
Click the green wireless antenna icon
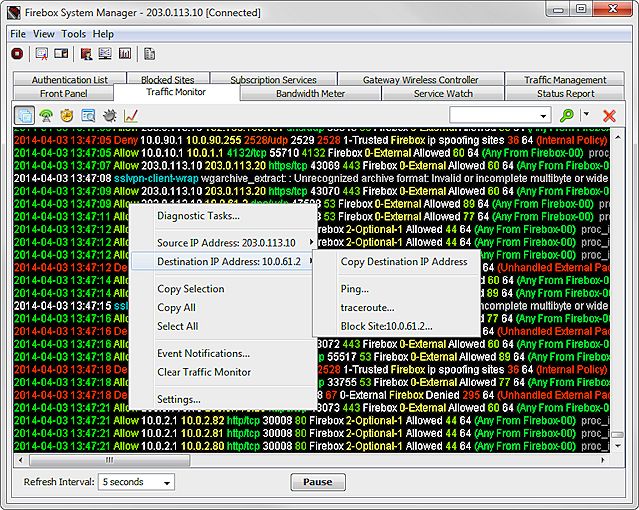coord(46,116)
